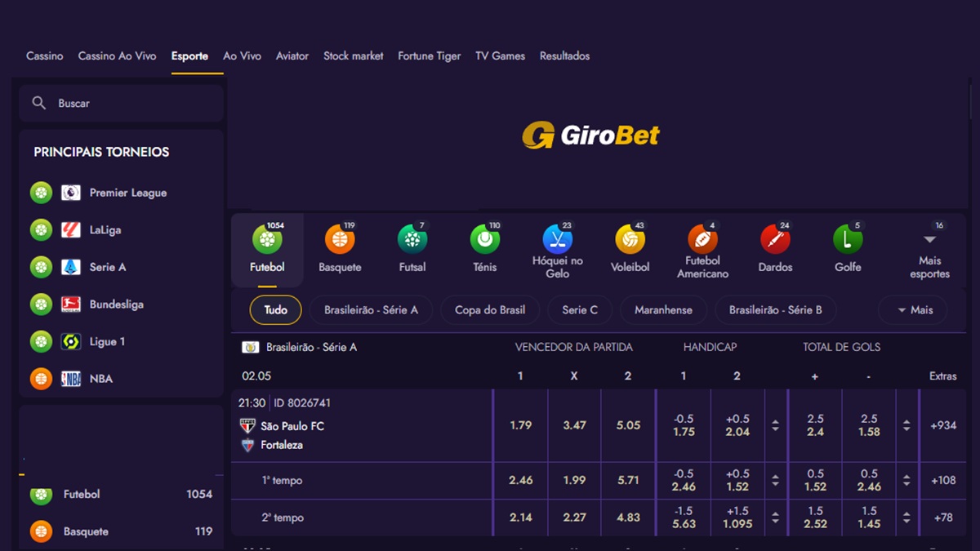Select 2º tempo home odds 2.14
This screenshot has width=980, height=551.
(x=521, y=518)
